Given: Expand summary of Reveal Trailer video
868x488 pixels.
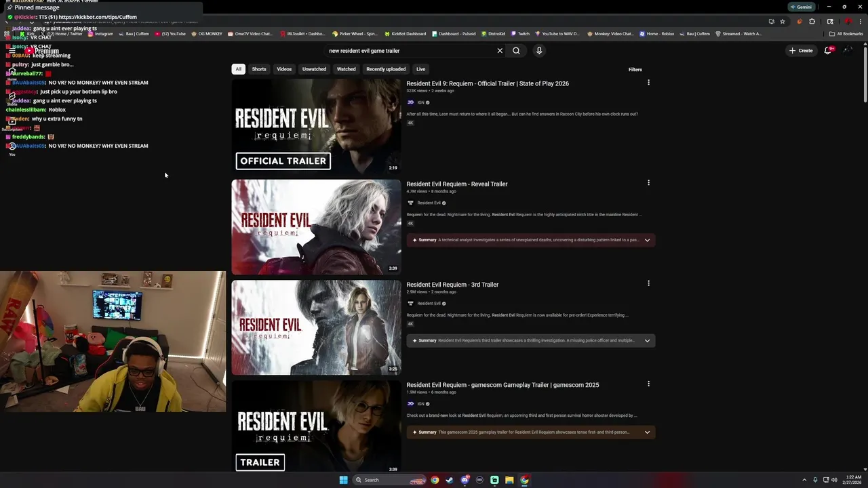Looking at the screenshot, I should pyautogui.click(x=647, y=240).
